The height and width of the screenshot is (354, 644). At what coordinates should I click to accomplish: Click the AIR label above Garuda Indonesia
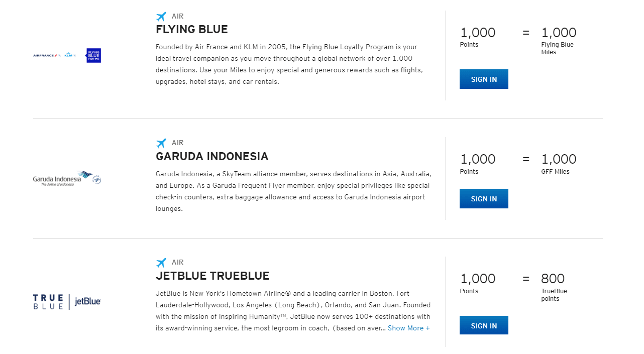pos(177,143)
